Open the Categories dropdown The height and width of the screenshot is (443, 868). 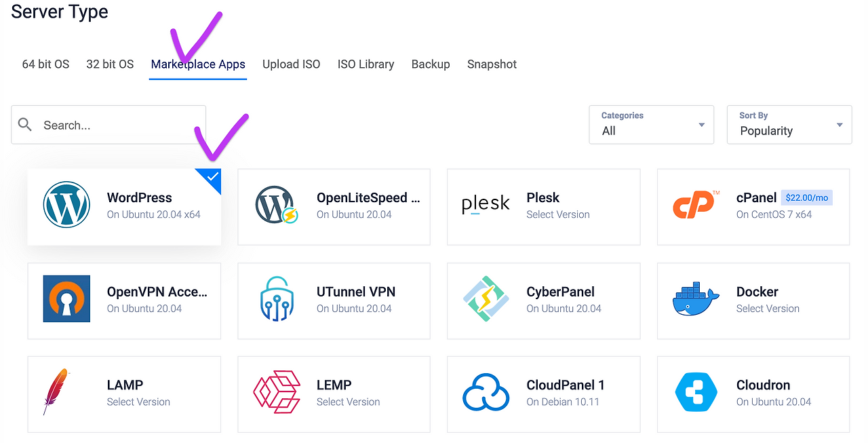pos(652,125)
